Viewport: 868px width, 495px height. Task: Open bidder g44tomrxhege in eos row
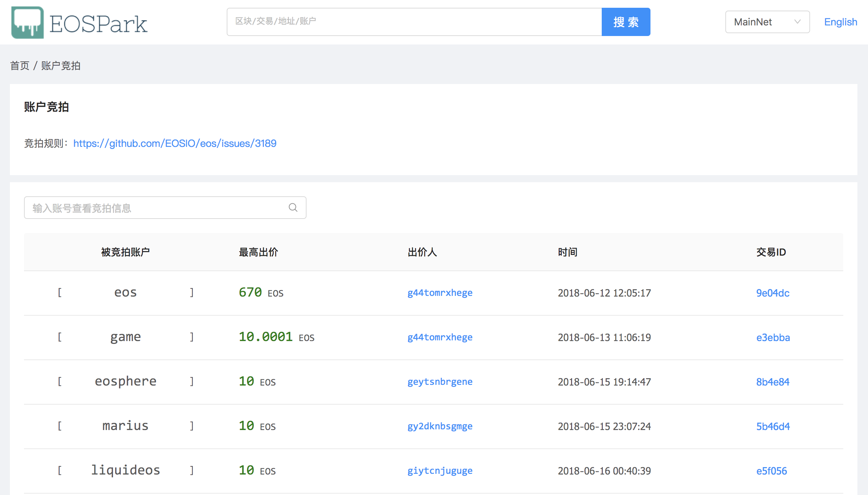click(x=440, y=293)
